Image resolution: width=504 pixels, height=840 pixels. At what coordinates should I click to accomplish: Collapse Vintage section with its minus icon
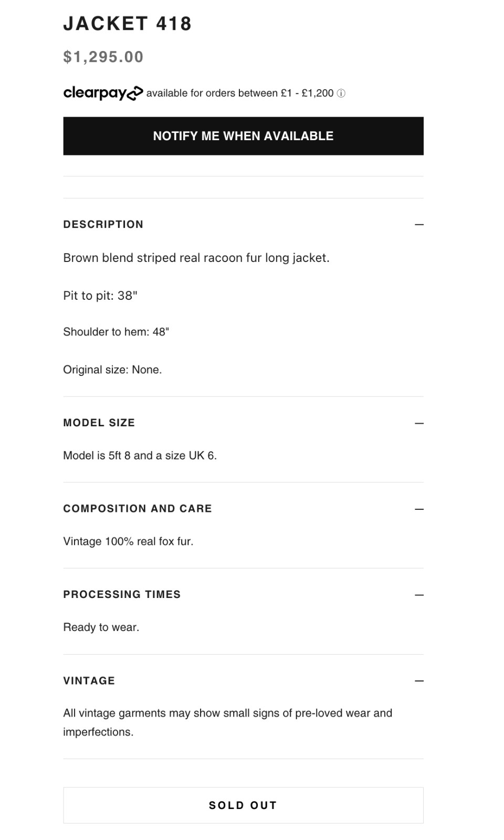[x=419, y=681]
